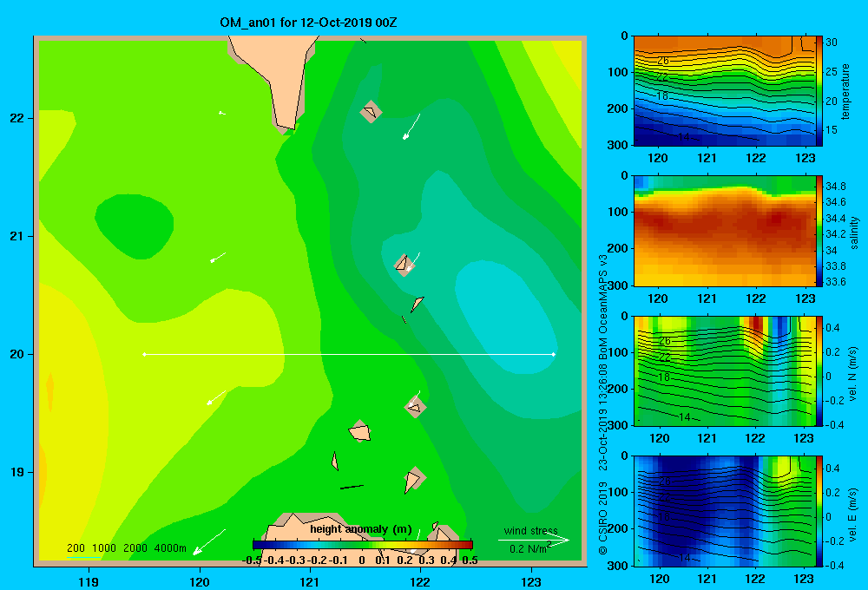Click the 26 contour label in temperature panel

tap(663, 61)
